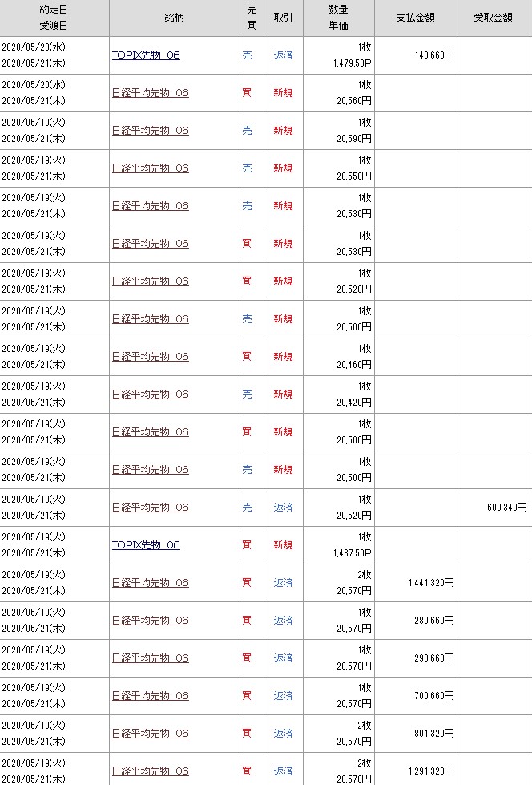Viewport: 532px width, 785px height.
Task: Select 日経平均先物 06 link with 700,660円 payment
Action: click(x=151, y=696)
